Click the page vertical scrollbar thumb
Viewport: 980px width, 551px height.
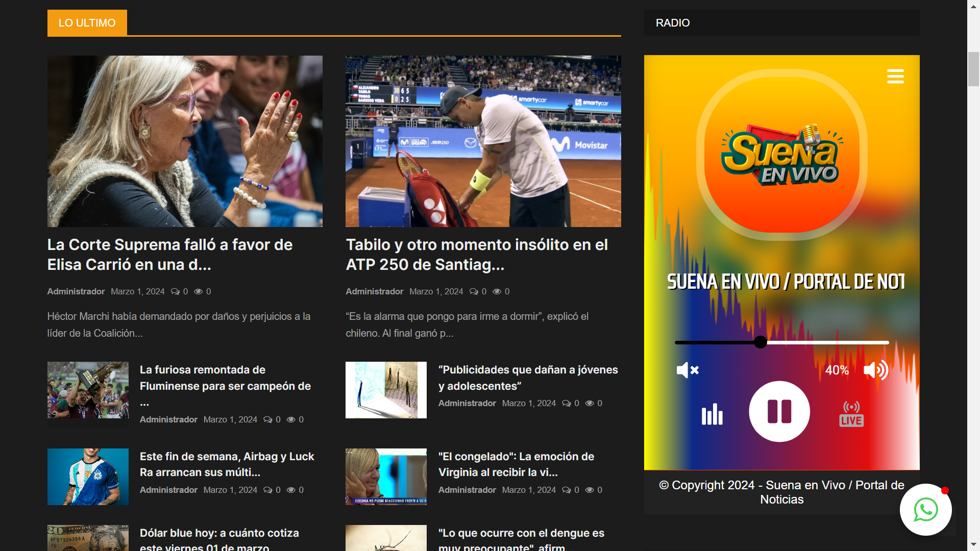coord(973,69)
